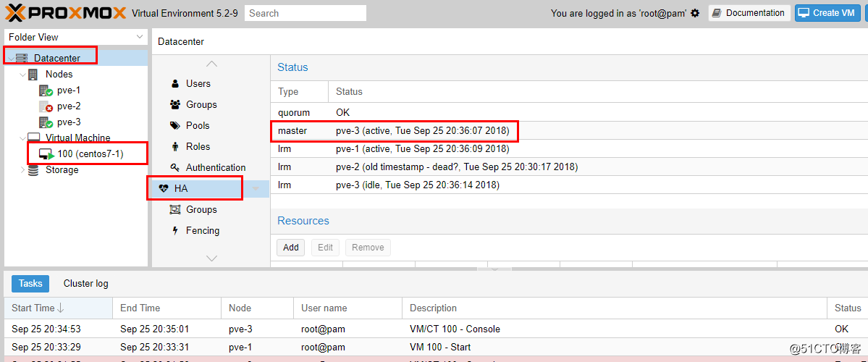Screen dimensions: 868x362
Task: Click the running VM 100 icon
Action: 46,154
